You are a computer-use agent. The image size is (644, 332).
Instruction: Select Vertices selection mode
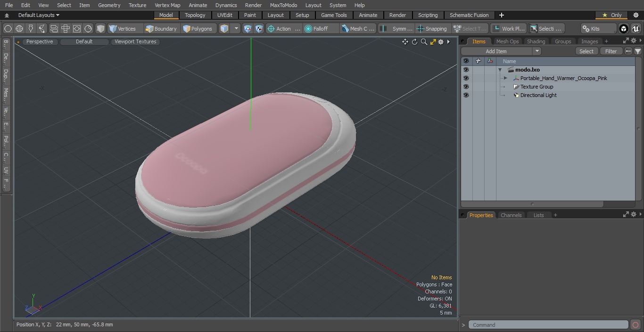pyautogui.click(x=125, y=29)
